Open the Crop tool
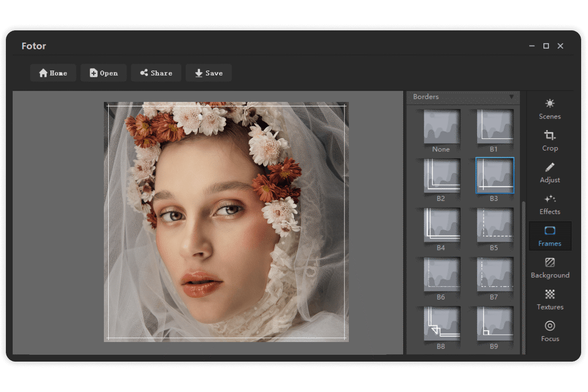Viewport: 588px width, 392px height. tap(549, 141)
